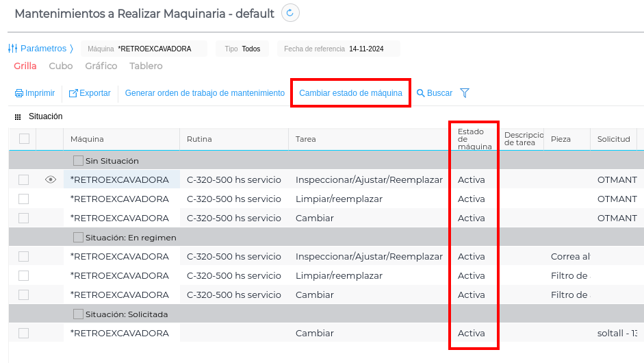
Task: Check the Sin Situación group checkbox
Action: tap(78, 160)
